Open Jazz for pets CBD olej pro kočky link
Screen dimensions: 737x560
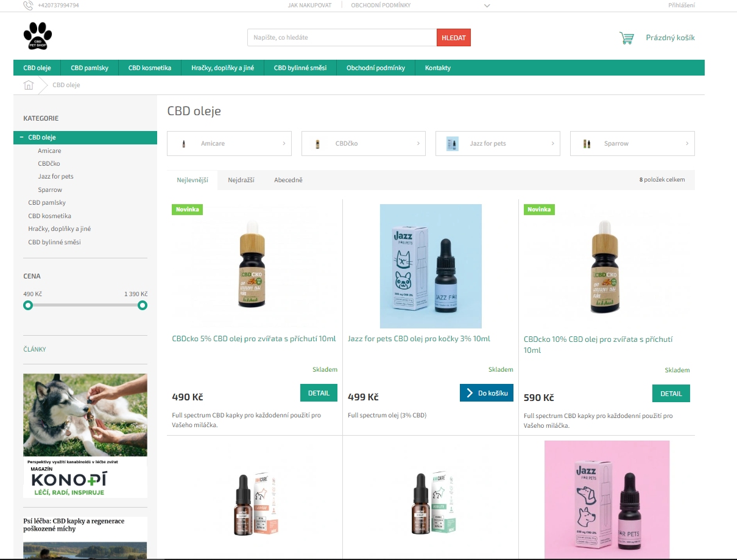419,339
